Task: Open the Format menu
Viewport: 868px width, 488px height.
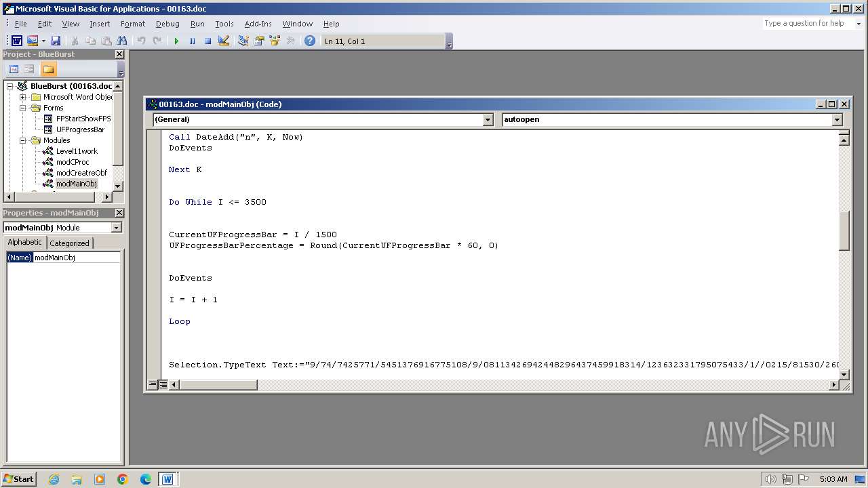Action: click(133, 24)
